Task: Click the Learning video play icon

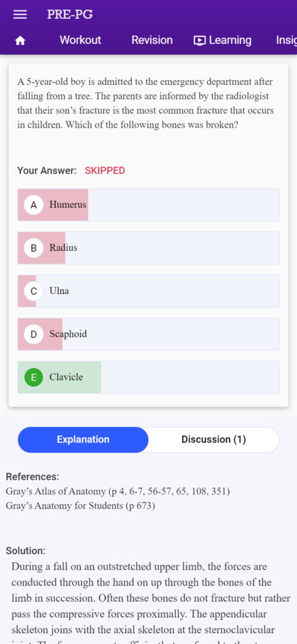Action: click(x=200, y=40)
